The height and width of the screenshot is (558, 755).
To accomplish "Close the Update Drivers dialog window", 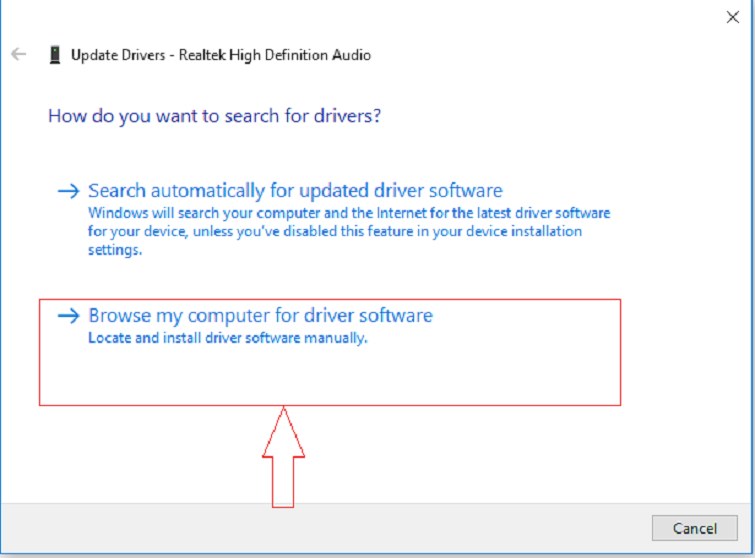I will coord(731,16).
